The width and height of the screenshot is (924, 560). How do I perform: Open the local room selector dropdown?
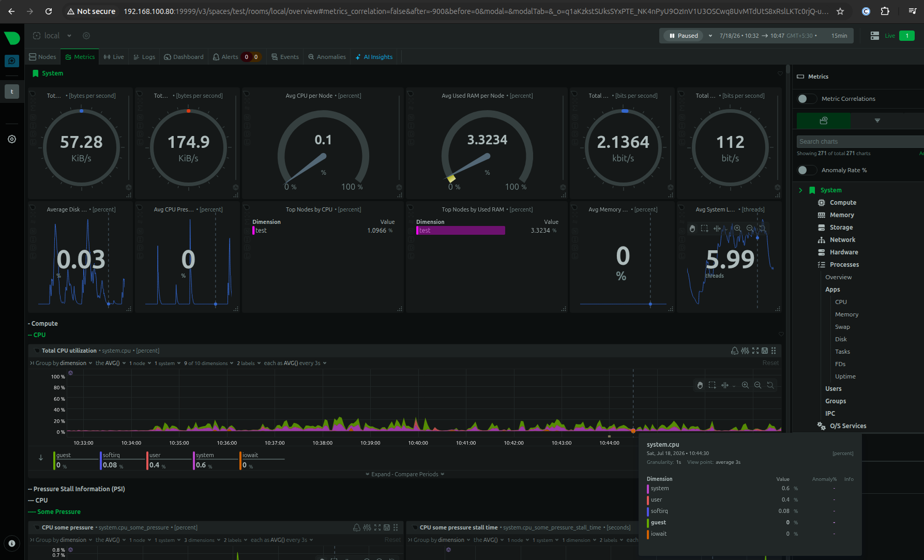pyautogui.click(x=52, y=36)
